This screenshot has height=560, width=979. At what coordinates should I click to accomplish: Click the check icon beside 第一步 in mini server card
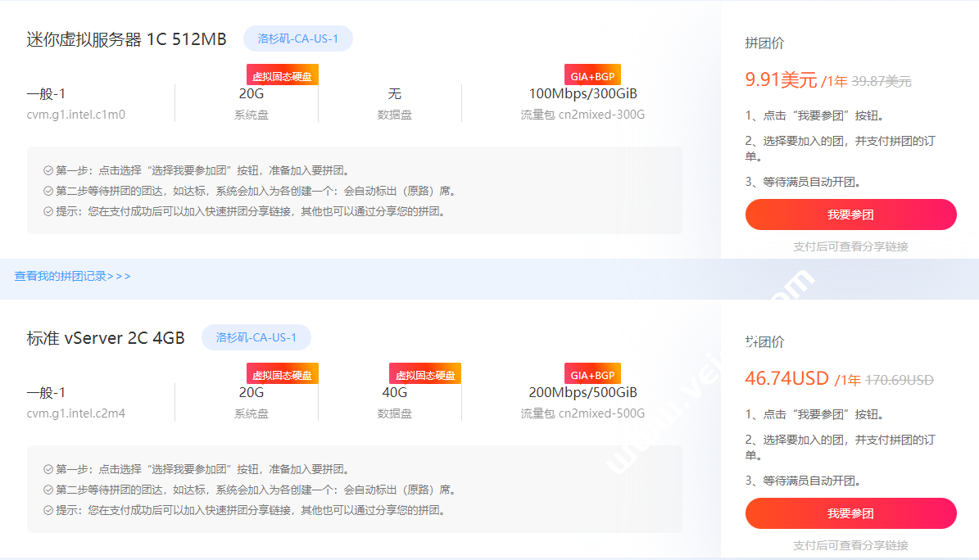(48, 171)
